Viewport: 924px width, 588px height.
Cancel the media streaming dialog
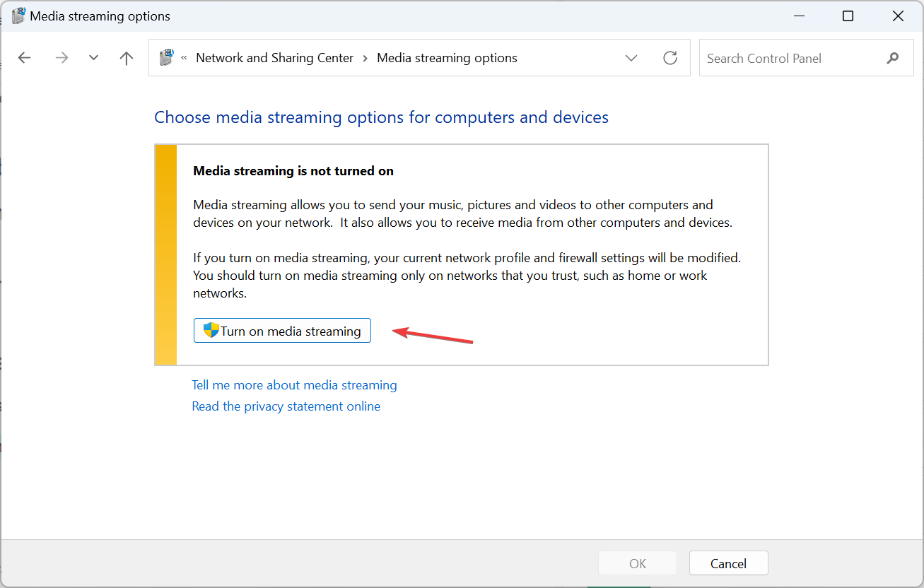(x=728, y=563)
